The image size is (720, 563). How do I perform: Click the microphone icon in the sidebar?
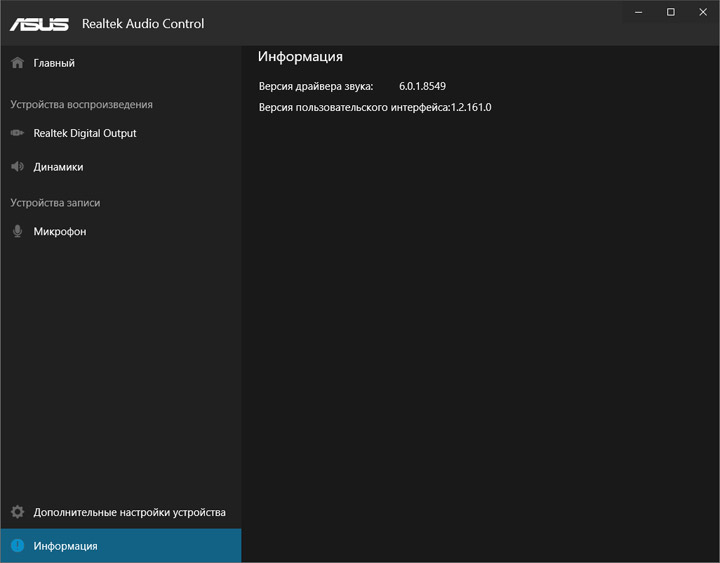pos(17,231)
